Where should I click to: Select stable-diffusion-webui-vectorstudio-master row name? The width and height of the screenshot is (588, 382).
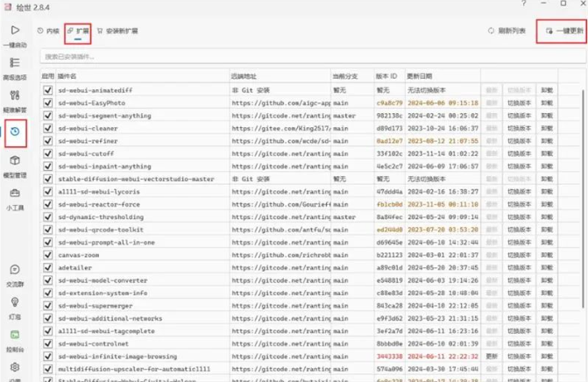pyautogui.click(x=136, y=179)
